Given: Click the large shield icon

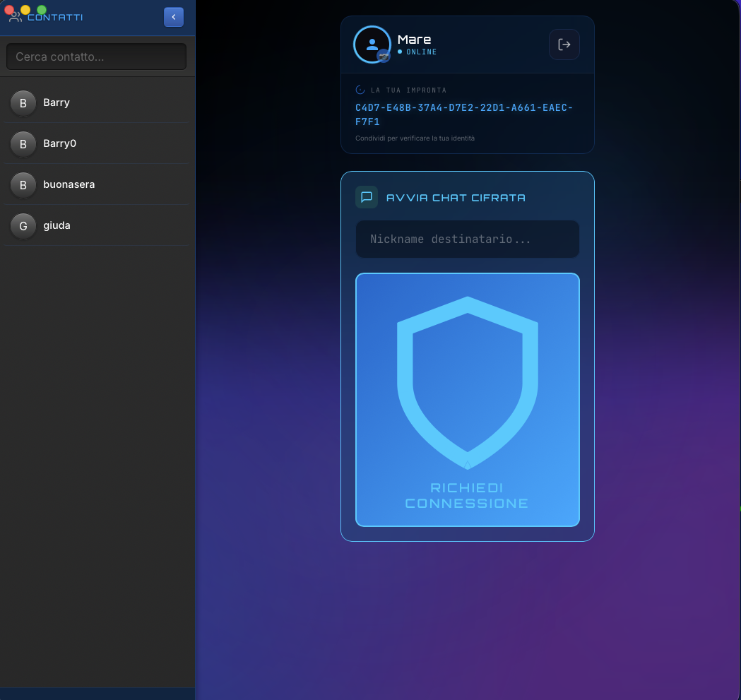Looking at the screenshot, I should pos(467,382).
